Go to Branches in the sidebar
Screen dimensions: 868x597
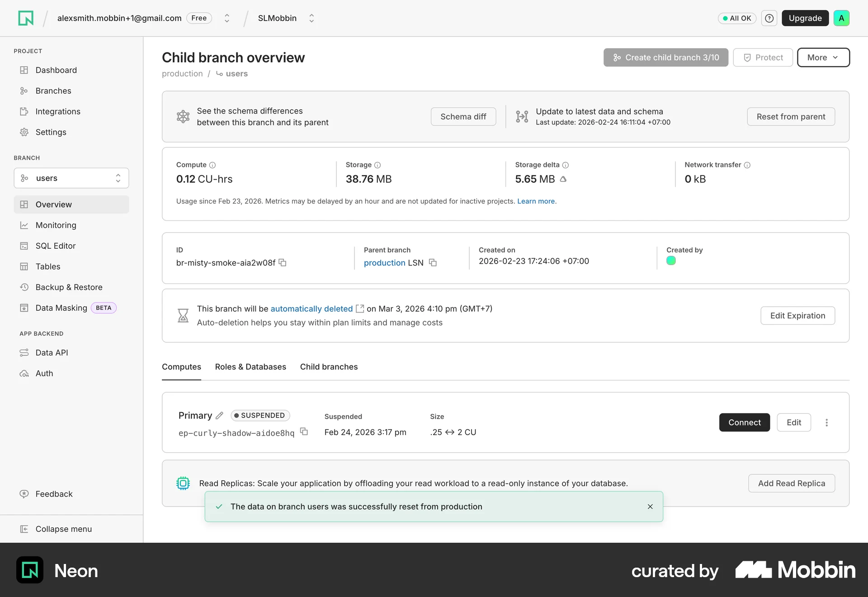[x=71, y=91]
